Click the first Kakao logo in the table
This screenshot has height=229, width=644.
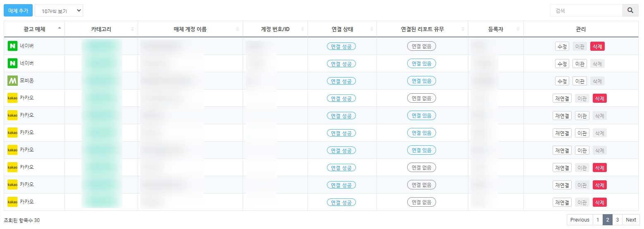coord(12,98)
